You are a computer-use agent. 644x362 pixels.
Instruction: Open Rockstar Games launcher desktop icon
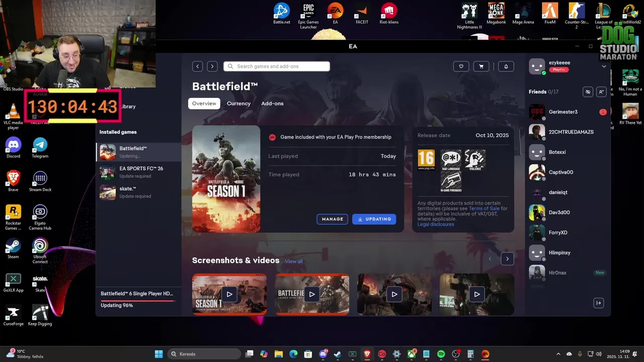[x=13, y=217]
